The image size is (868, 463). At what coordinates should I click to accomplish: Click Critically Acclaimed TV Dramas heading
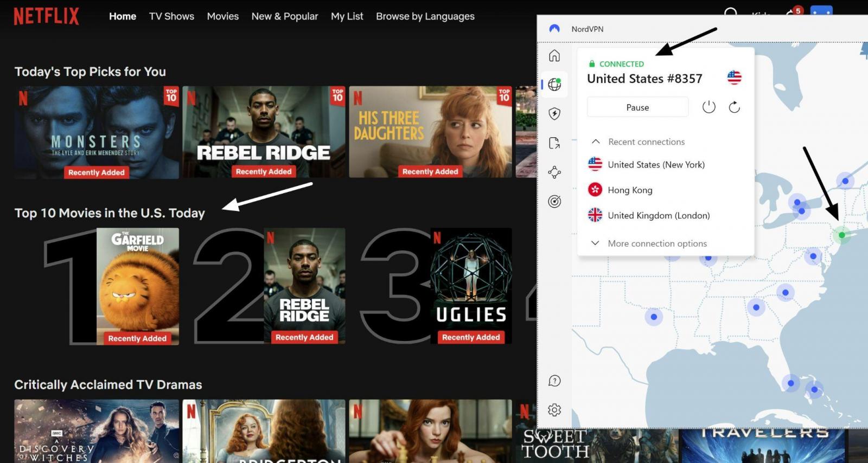coord(108,384)
